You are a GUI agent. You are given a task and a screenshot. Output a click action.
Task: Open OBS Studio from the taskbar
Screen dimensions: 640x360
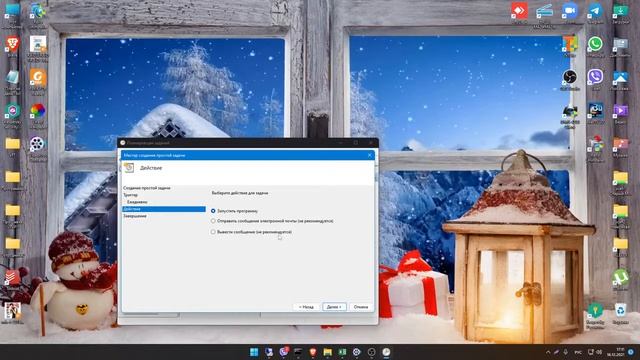[x=371, y=352]
